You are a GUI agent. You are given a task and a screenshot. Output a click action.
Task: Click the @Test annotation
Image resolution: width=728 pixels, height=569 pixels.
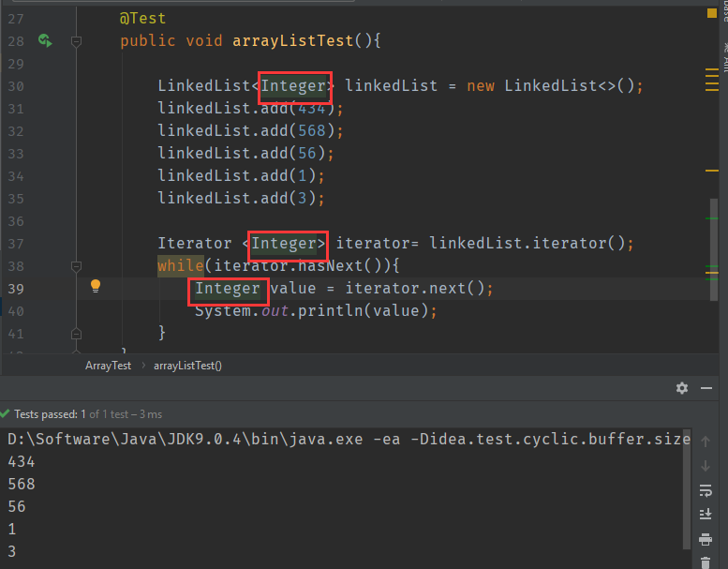(142, 18)
